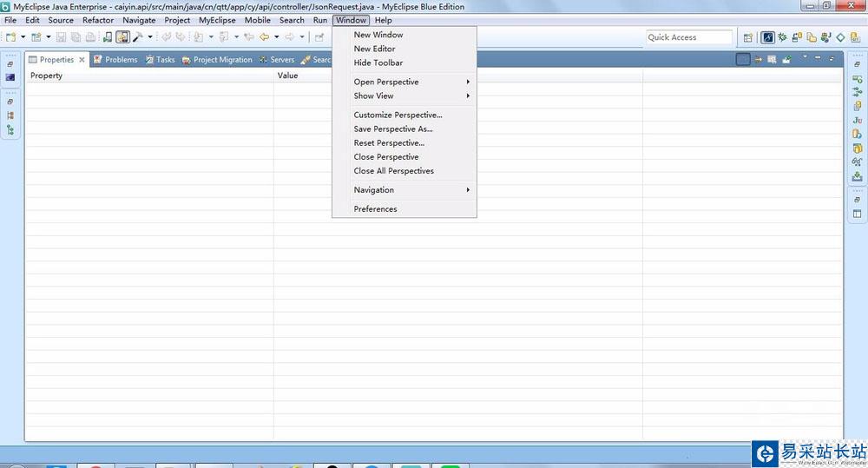868x468 pixels.
Task: Click the green diamond perspective icon
Action: pyautogui.click(x=840, y=37)
